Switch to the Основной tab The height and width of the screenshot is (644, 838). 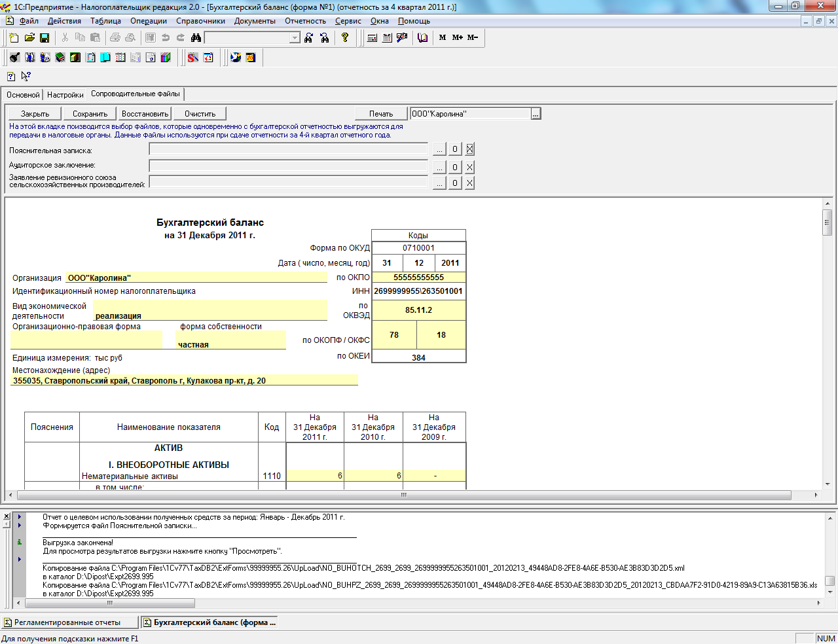click(23, 95)
